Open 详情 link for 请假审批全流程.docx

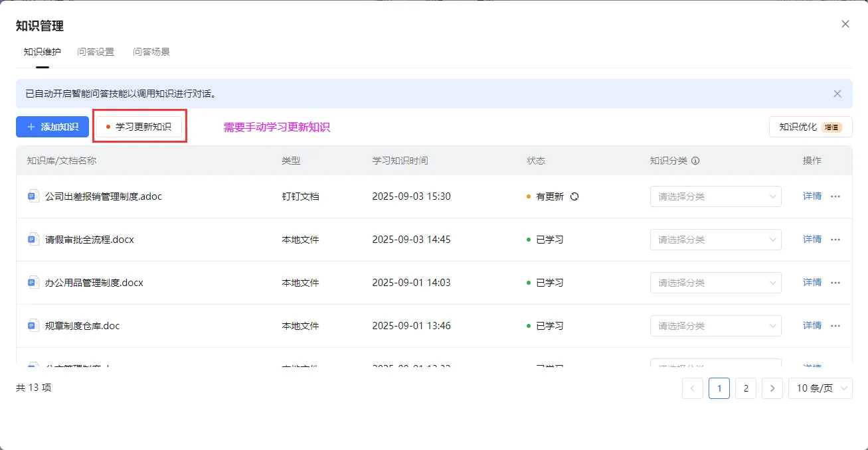pyautogui.click(x=812, y=240)
